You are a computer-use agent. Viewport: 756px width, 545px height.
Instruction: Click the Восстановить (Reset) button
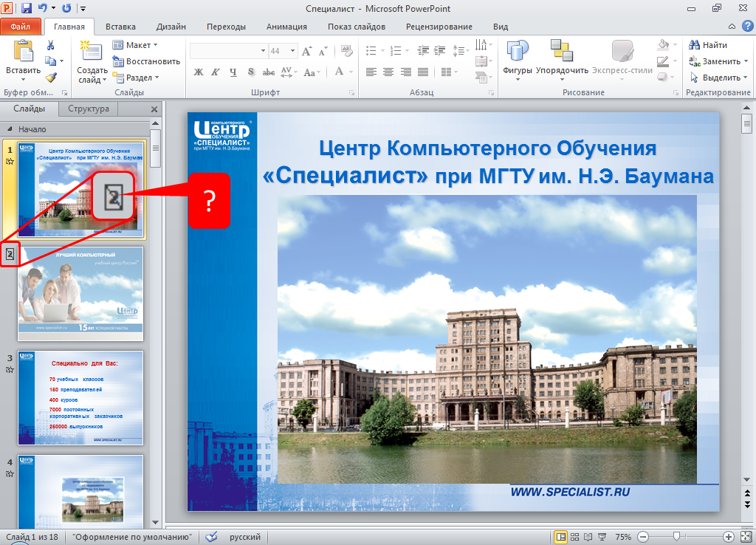click(x=146, y=61)
